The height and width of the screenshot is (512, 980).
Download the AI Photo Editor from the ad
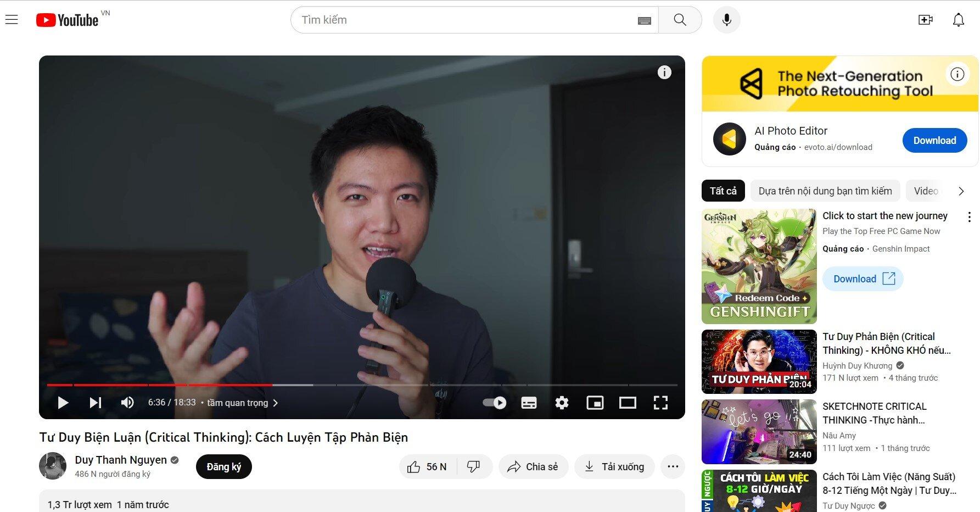click(x=934, y=140)
